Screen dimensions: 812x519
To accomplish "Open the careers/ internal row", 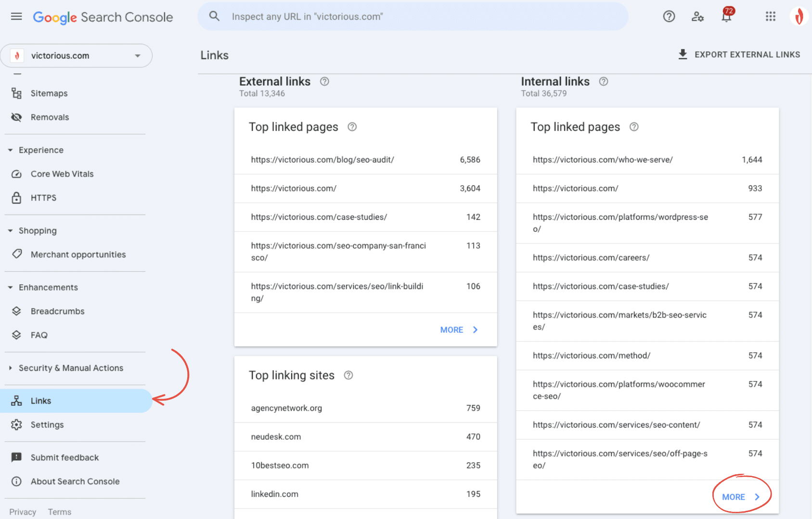I will coord(647,257).
